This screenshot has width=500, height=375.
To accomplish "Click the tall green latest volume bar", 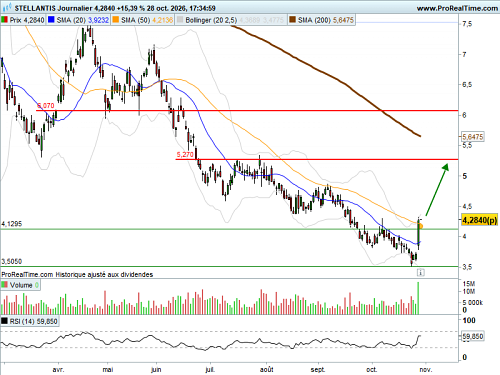I will point(418,298).
